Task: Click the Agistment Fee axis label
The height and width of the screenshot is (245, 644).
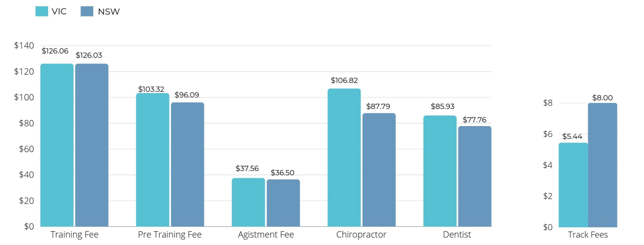Action: click(x=266, y=235)
